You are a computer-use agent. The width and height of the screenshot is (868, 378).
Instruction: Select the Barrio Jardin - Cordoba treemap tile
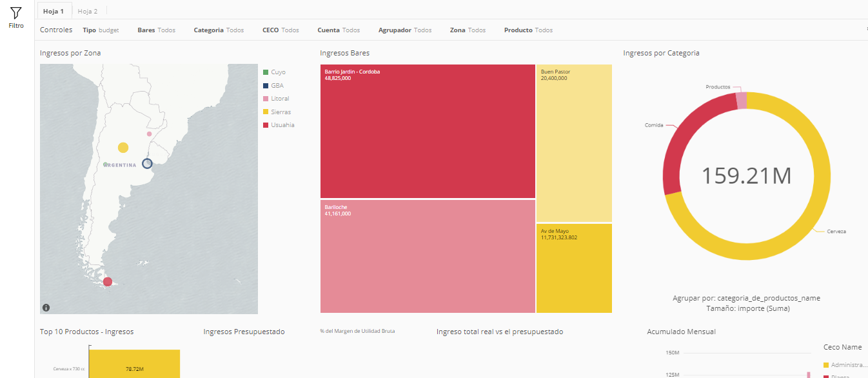(428, 131)
